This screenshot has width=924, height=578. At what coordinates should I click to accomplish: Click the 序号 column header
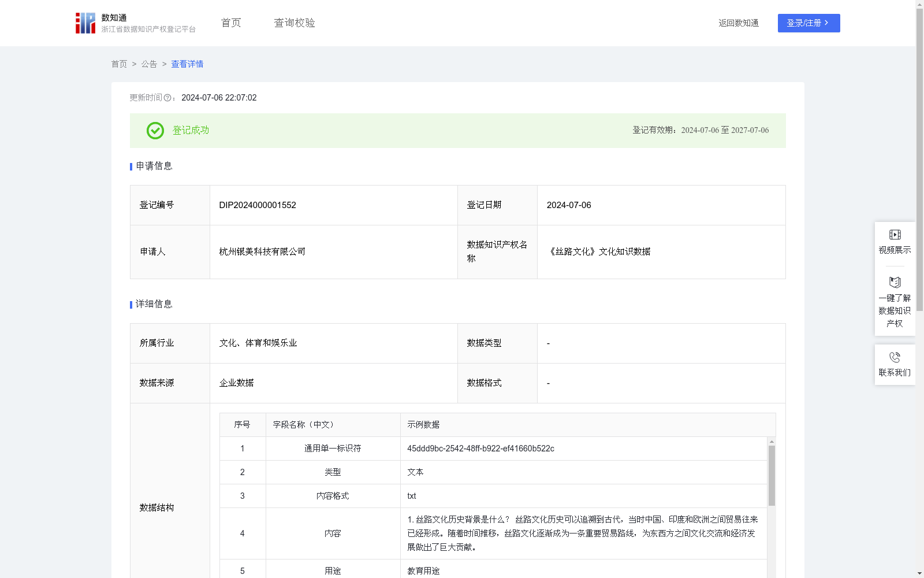pyautogui.click(x=242, y=425)
